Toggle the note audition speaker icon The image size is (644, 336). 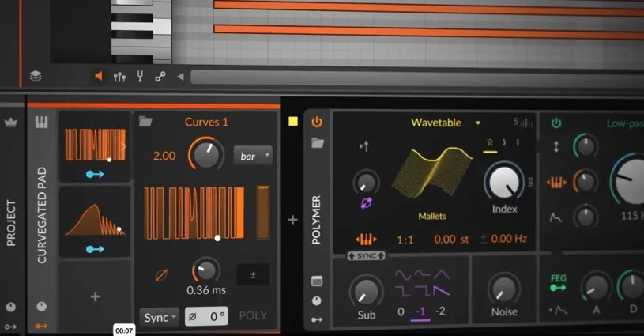click(99, 76)
